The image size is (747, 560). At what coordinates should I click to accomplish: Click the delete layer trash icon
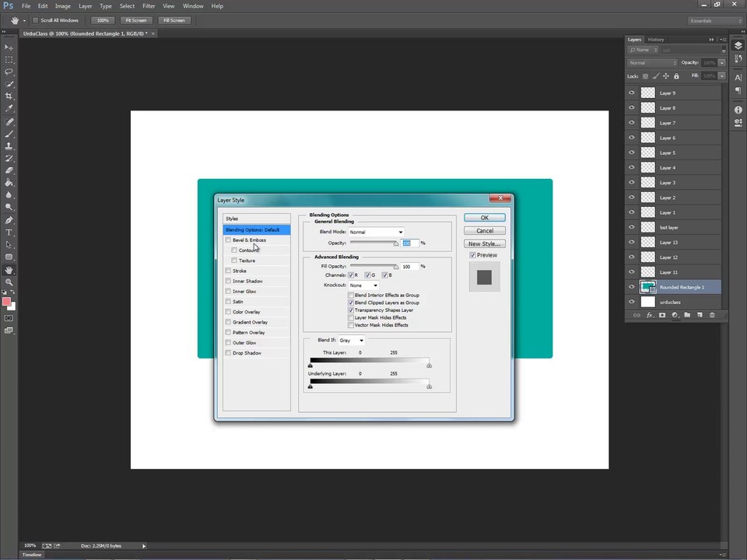[x=712, y=315]
